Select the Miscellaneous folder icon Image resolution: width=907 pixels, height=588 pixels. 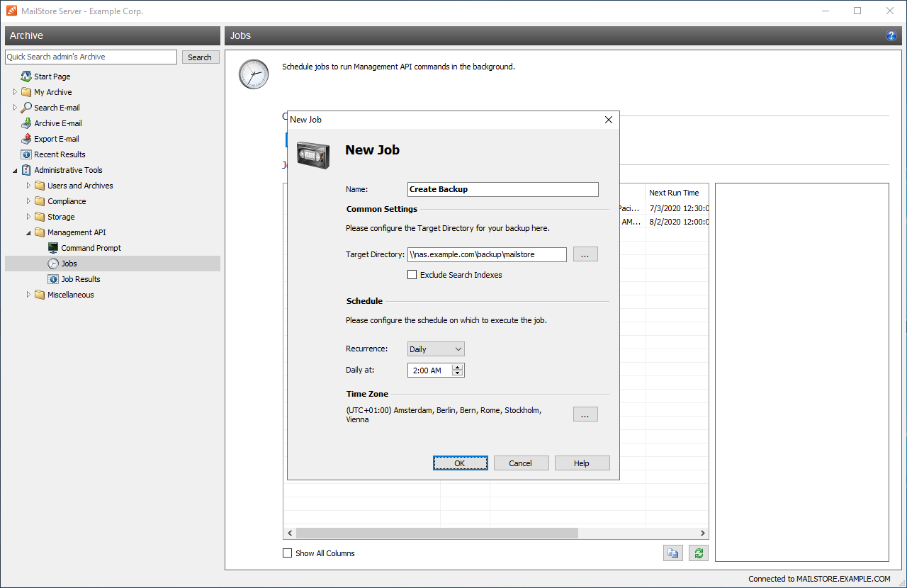click(x=40, y=295)
